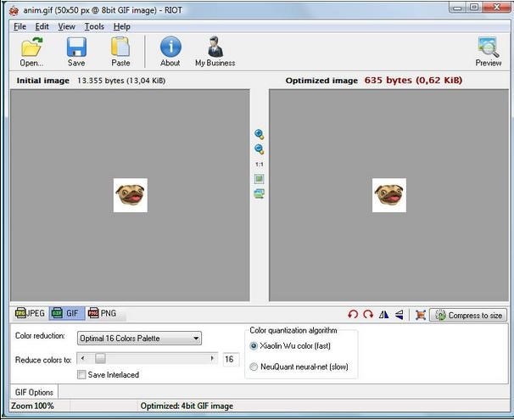
Task: Click the zoom in magnifier icon
Action: click(260, 135)
